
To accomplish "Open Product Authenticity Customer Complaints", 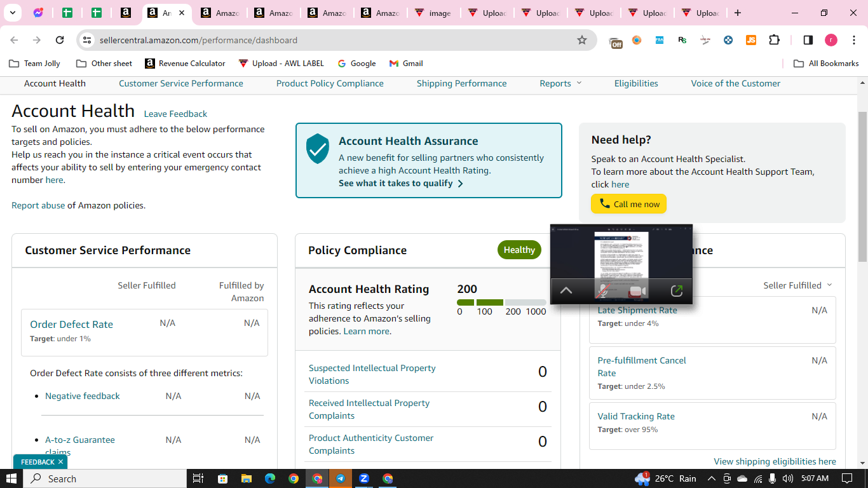I will (371, 444).
